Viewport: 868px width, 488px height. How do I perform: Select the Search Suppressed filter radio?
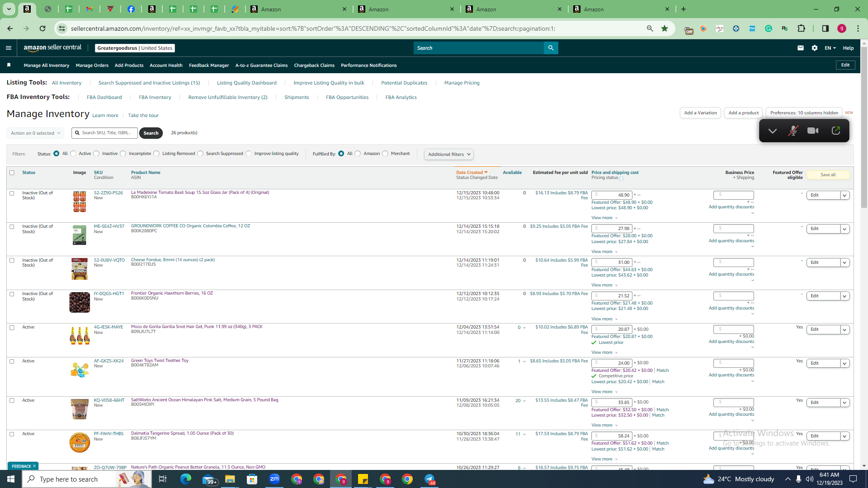tap(200, 154)
